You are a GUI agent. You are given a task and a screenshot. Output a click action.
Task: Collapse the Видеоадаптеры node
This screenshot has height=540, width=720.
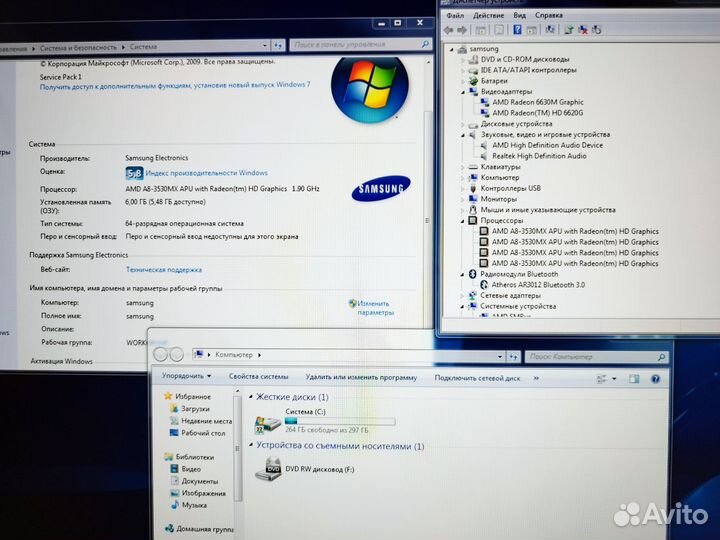coord(463,92)
